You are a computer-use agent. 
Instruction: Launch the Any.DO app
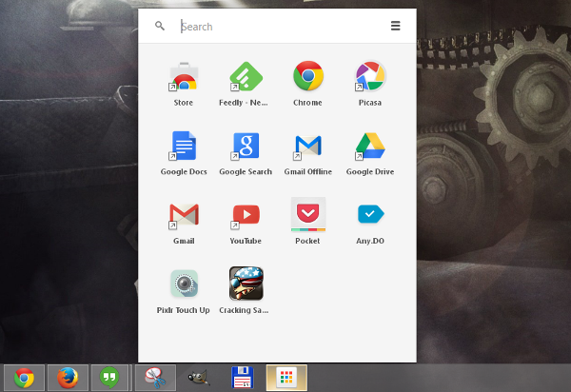(371, 214)
